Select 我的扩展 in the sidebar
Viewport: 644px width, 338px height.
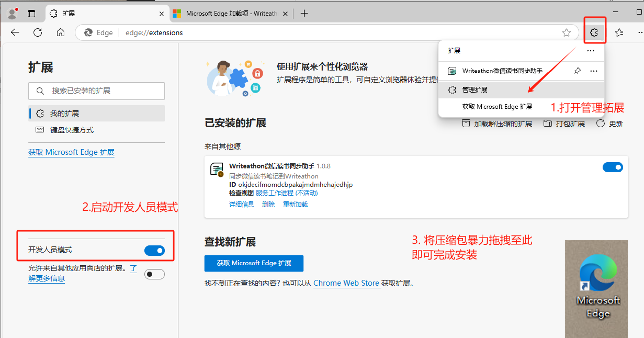97,114
